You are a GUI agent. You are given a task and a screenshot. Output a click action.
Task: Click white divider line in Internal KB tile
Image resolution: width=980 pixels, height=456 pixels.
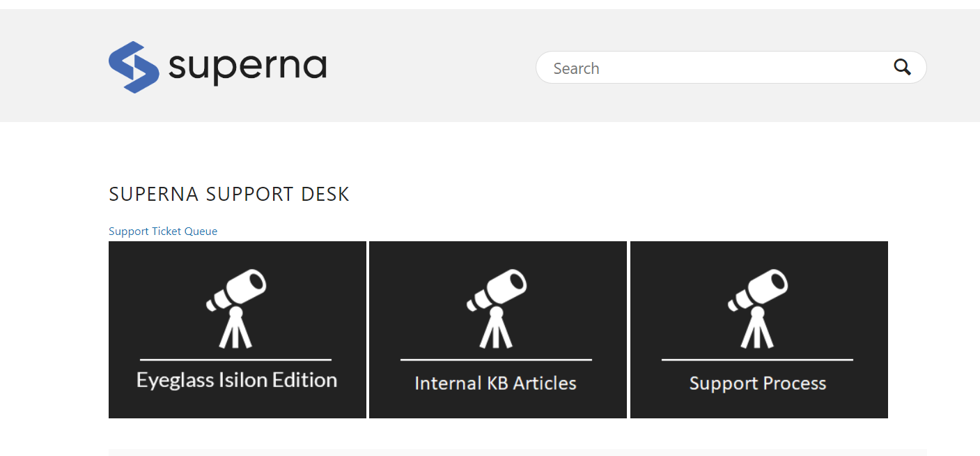click(496, 360)
